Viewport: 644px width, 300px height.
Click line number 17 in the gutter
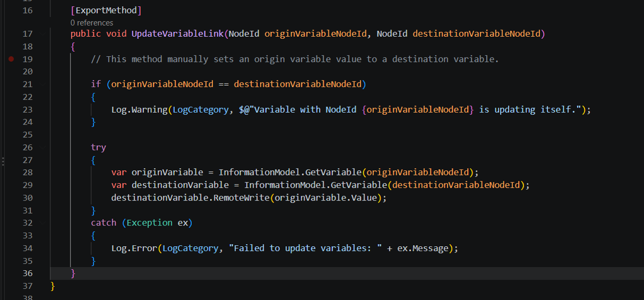coord(28,34)
